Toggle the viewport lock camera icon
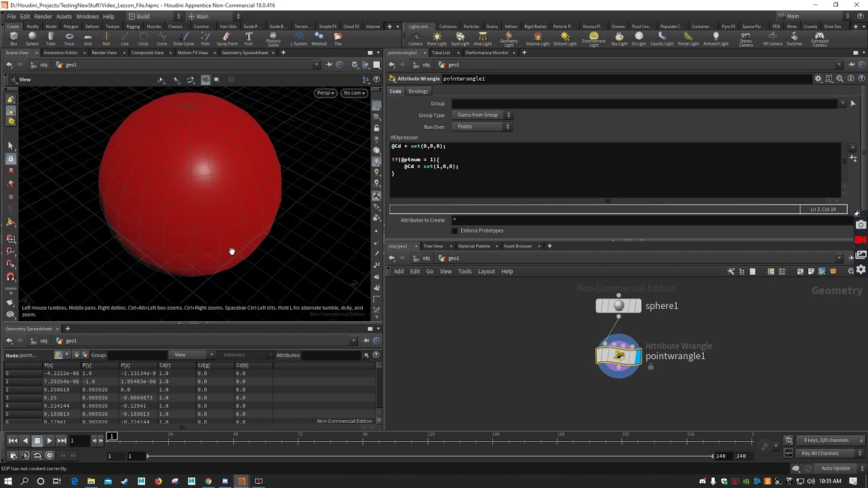Screen dimensions: 868x488 (x=376, y=127)
